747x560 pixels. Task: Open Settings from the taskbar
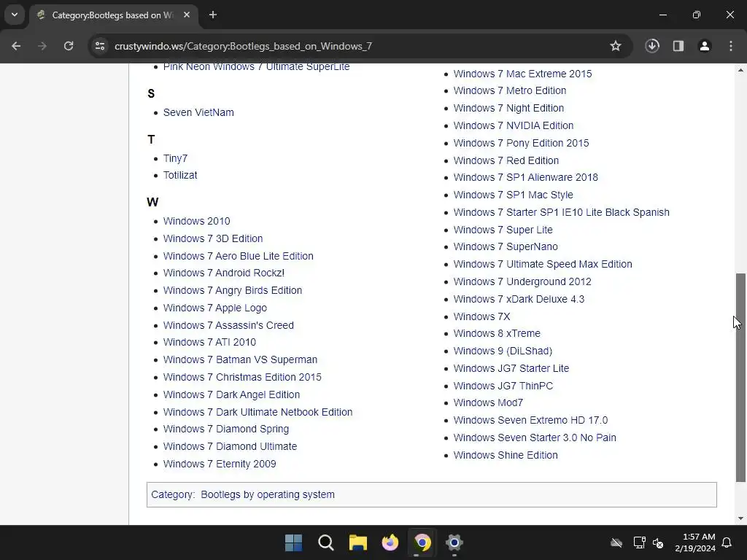tap(454, 542)
